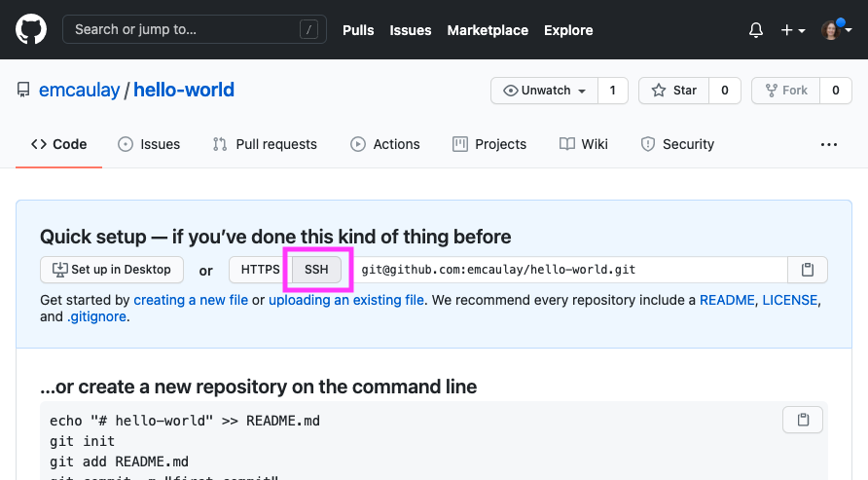The image size is (868, 480).
Task: Switch to the Issues tab
Action: point(149,144)
